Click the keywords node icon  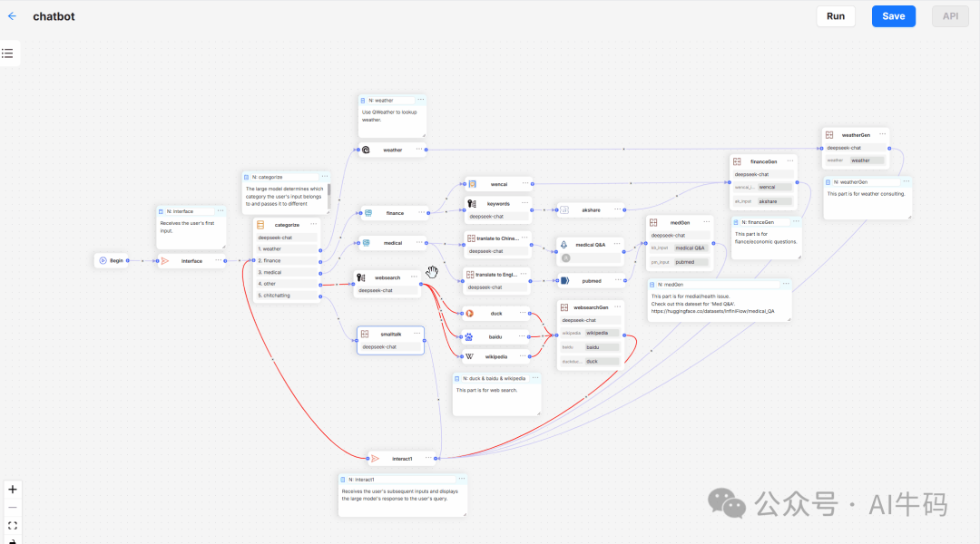(472, 204)
